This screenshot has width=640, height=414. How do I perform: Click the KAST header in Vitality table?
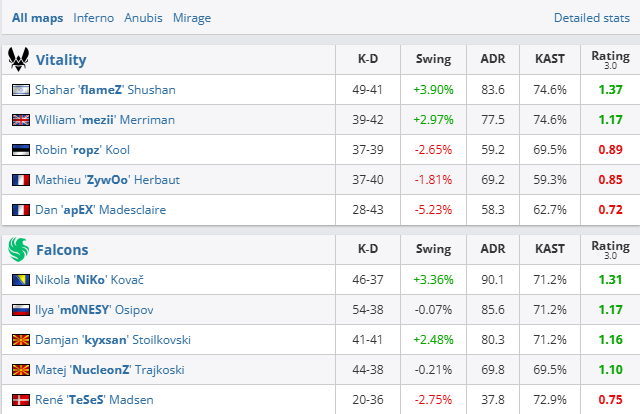(549, 60)
